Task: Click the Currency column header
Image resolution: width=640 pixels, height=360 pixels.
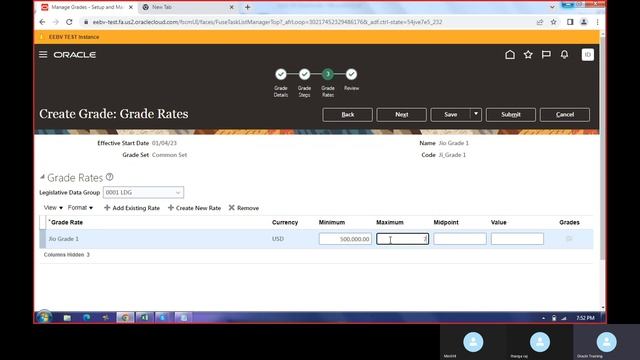Action: pos(285,222)
